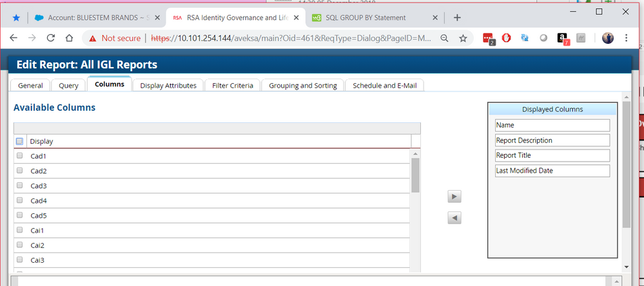The image size is (644, 286).
Task: Open new browser tab with plus button
Action: pos(457,17)
